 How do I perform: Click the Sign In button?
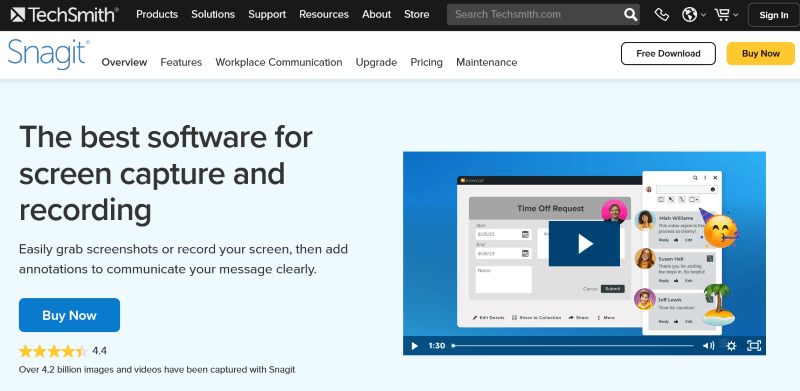[773, 15]
